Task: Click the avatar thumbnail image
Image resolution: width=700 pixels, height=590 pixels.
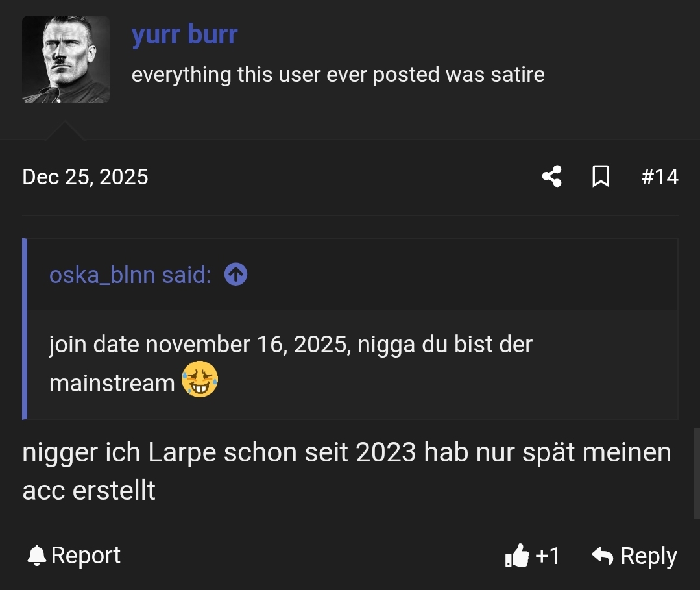Action: coord(66,59)
